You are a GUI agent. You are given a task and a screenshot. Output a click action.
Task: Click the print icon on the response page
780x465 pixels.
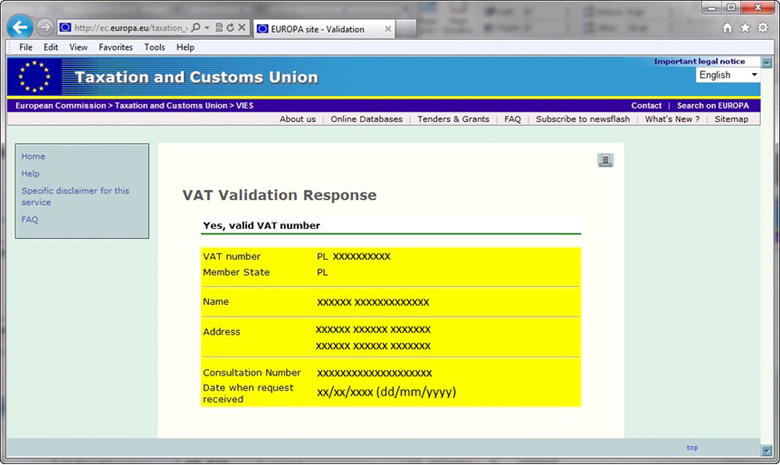click(605, 160)
